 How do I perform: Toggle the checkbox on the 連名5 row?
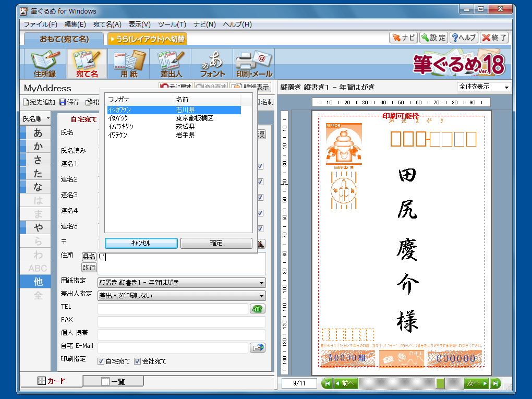tap(260, 228)
